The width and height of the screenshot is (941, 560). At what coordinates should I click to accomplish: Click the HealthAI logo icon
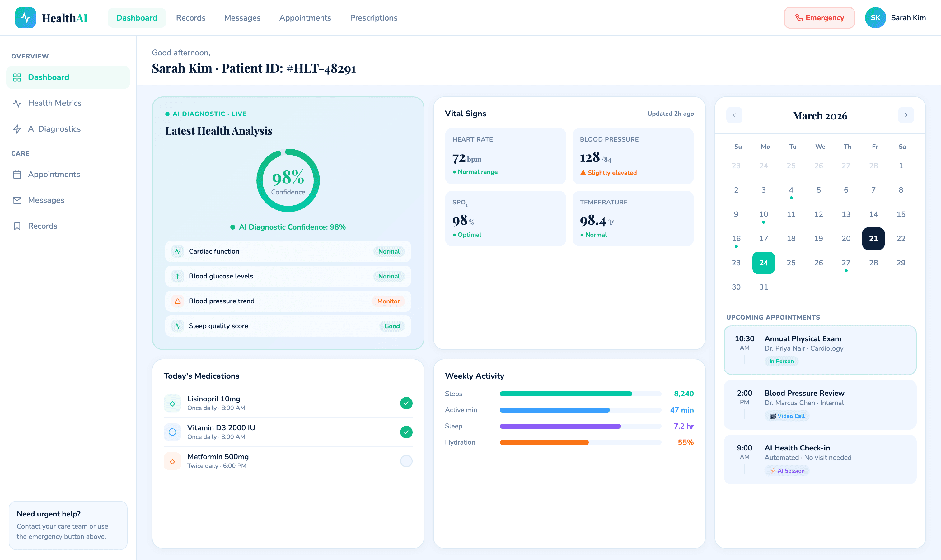pos(25,17)
